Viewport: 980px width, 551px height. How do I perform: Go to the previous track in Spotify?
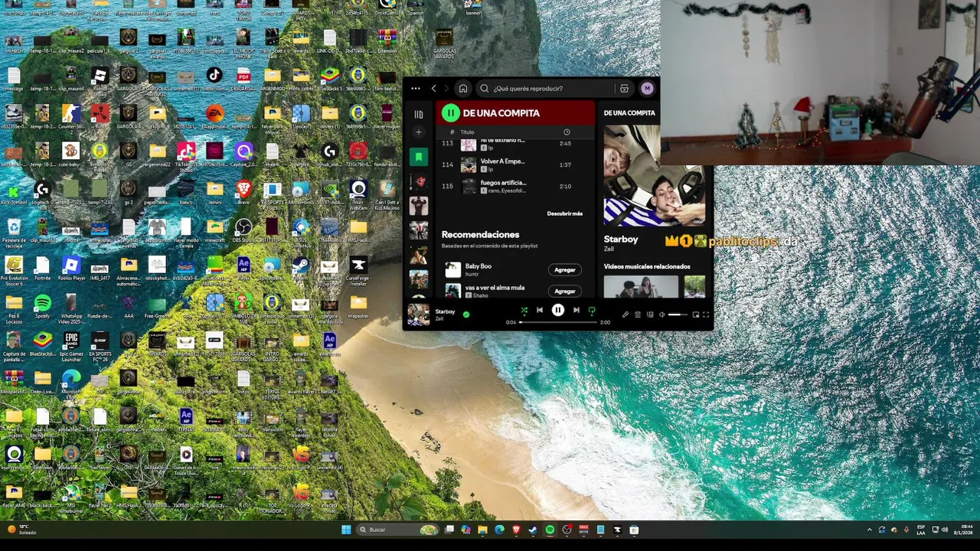point(540,310)
